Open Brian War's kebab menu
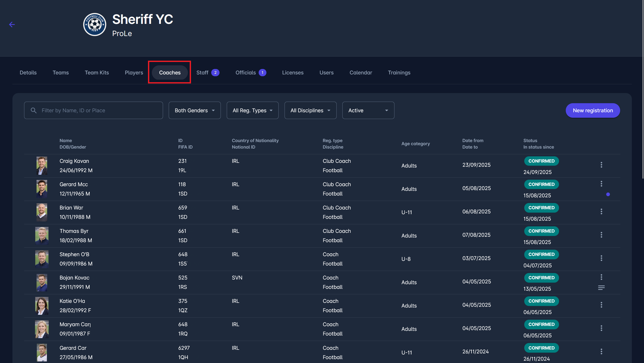Screen dimensions: 644x363 click(x=601, y=212)
